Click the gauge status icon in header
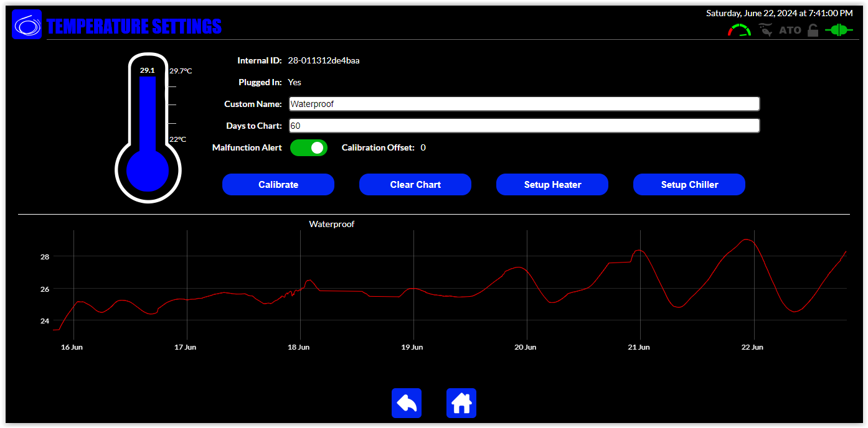This screenshot has width=868, height=428. tap(739, 30)
